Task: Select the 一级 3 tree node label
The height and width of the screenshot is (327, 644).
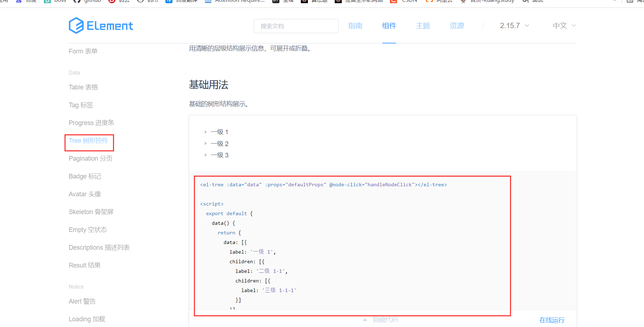Action: click(x=220, y=155)
